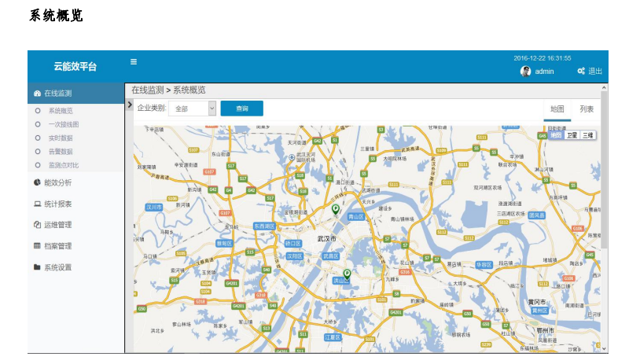640x364 pixels.
Task: Collapse the 在线监测 menu section
Action: pos(76,94)
